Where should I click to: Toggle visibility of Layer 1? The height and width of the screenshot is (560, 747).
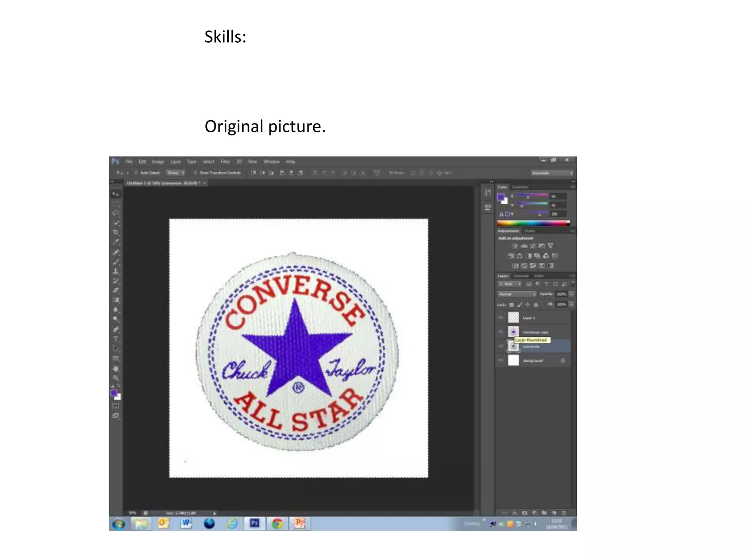pyautogui.click(x=501, y=318)
